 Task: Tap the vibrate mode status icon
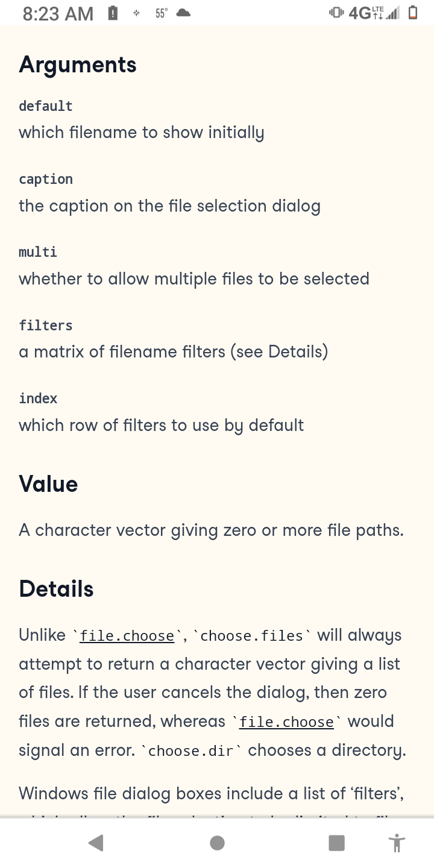point(336,13)
